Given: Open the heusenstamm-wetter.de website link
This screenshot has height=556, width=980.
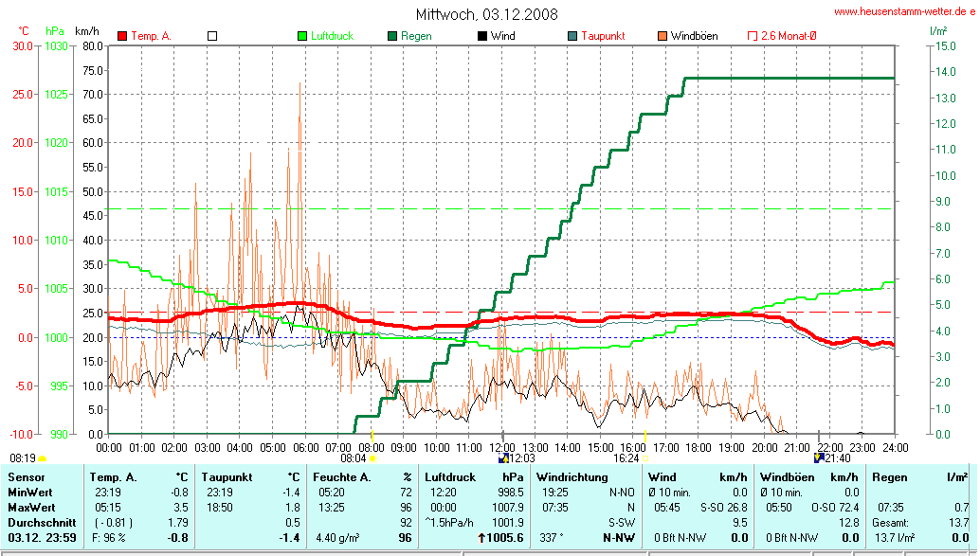Looking at the screenshot, I should click(903, 11).
